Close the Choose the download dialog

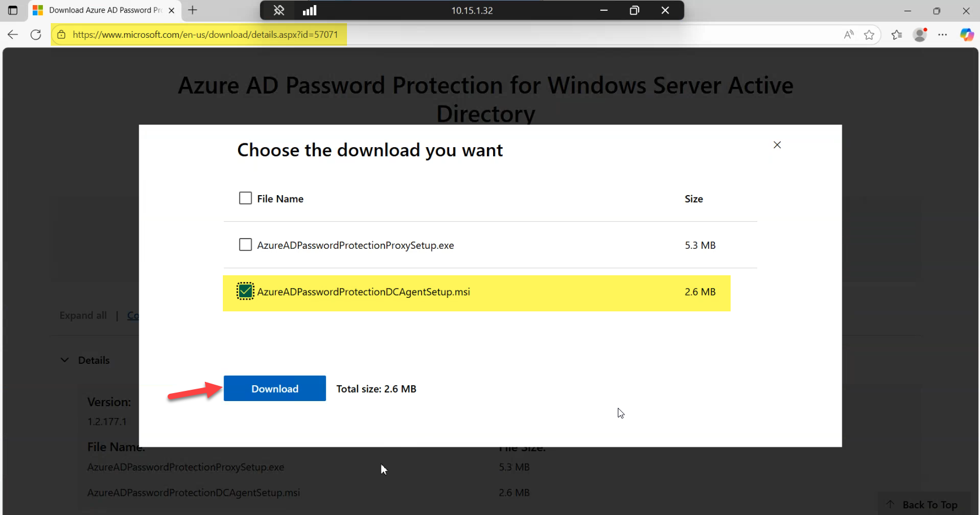click(x=777, y=145)
